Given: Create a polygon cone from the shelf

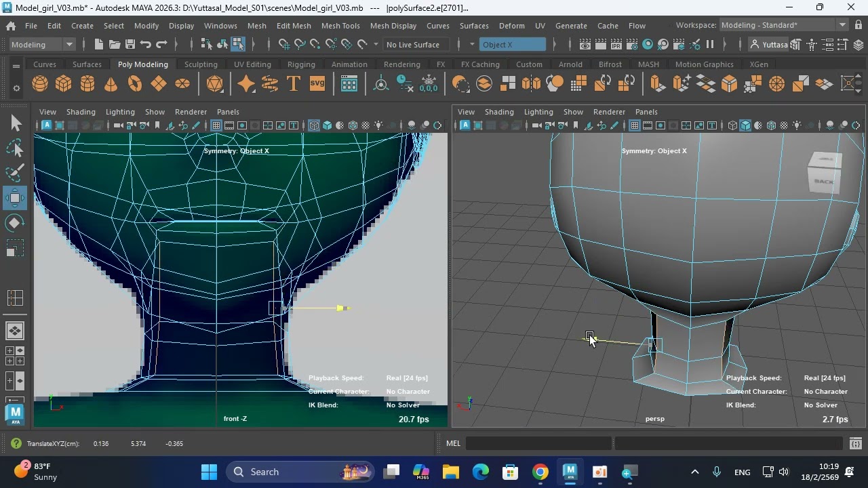Looking at the screenshot, I should [x=111, y=84].
